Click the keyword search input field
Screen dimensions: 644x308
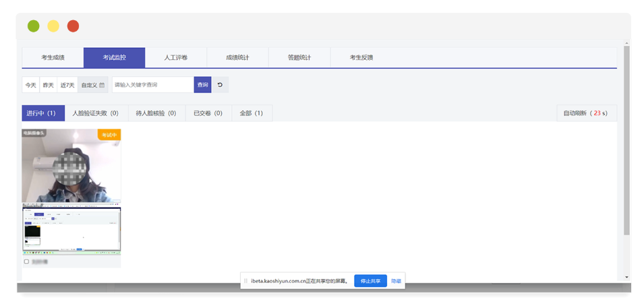tap(152, 85)
